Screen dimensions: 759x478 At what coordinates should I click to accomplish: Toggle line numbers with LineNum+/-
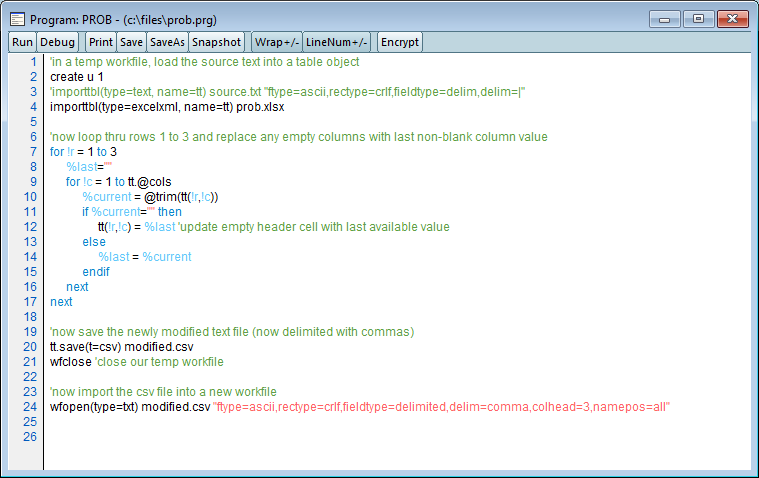337,42
